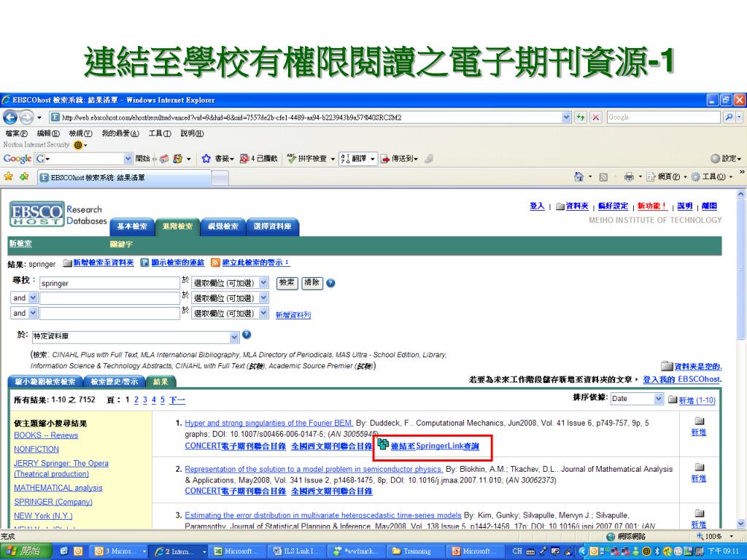
Task: Click the springer search term input field
Action: (109, 283)
